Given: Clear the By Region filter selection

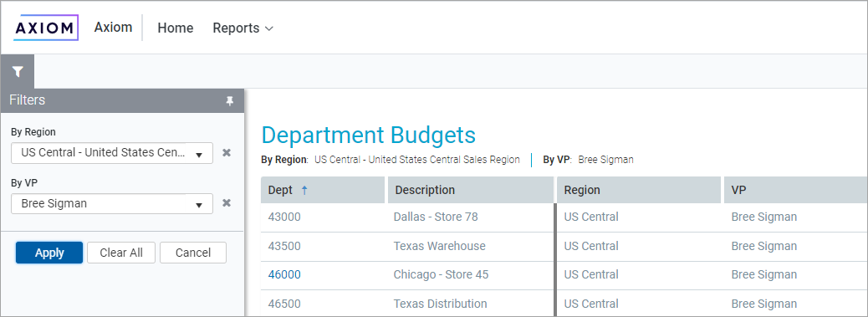Looking at the screenshot, I should click(x=227, y=153).
